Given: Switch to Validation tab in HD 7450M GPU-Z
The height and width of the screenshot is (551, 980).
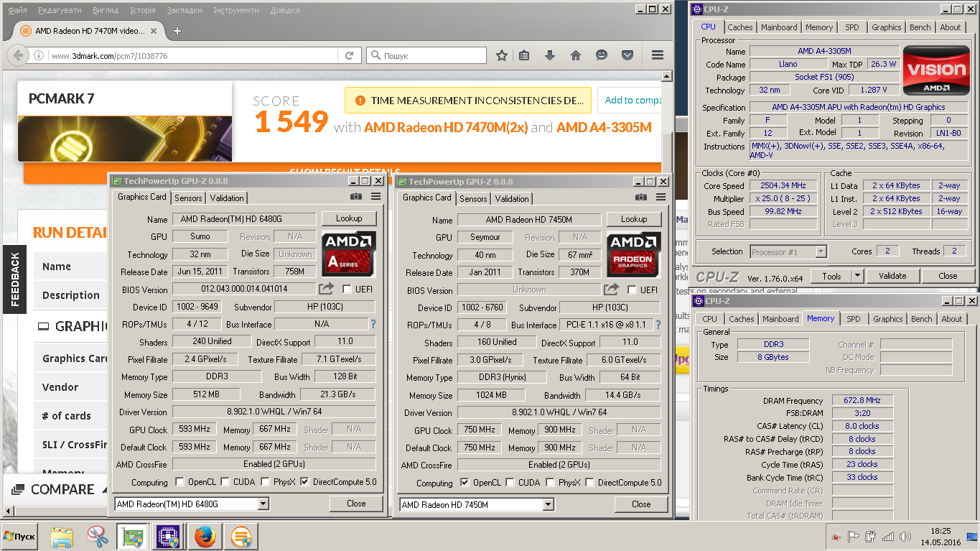Looking at the screenshot, I should 512,199.
